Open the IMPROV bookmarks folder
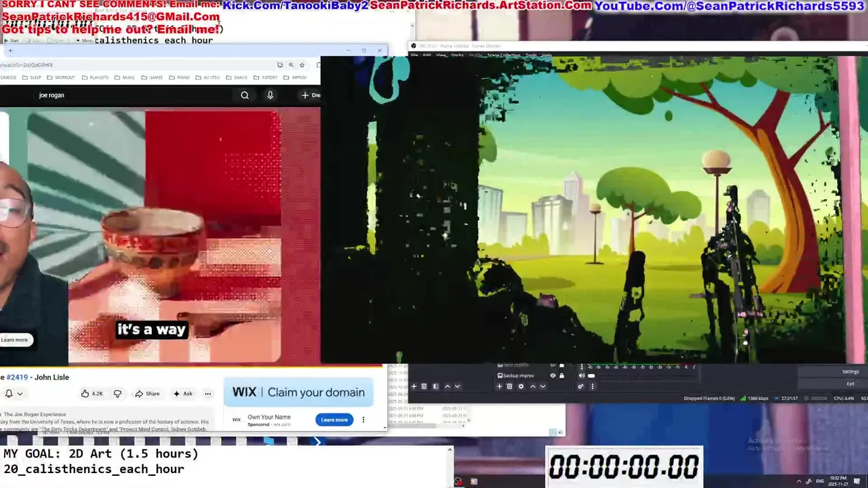868x488 pixels. [x=296, y=77]
